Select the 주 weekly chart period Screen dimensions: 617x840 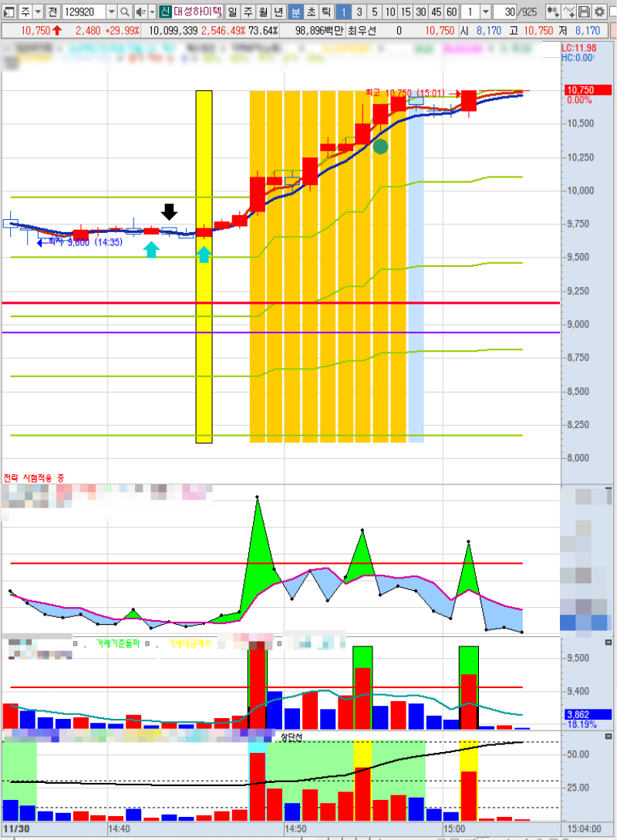248,12
